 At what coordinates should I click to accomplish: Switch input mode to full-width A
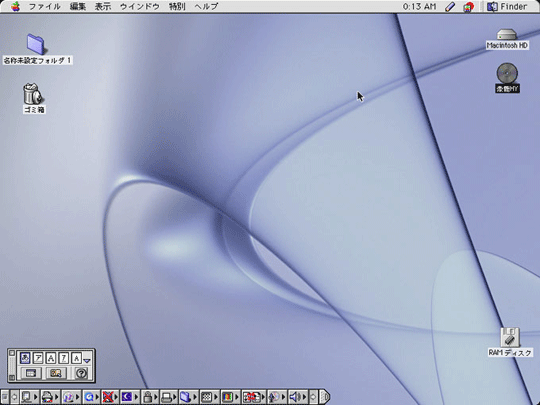[51, 358]
